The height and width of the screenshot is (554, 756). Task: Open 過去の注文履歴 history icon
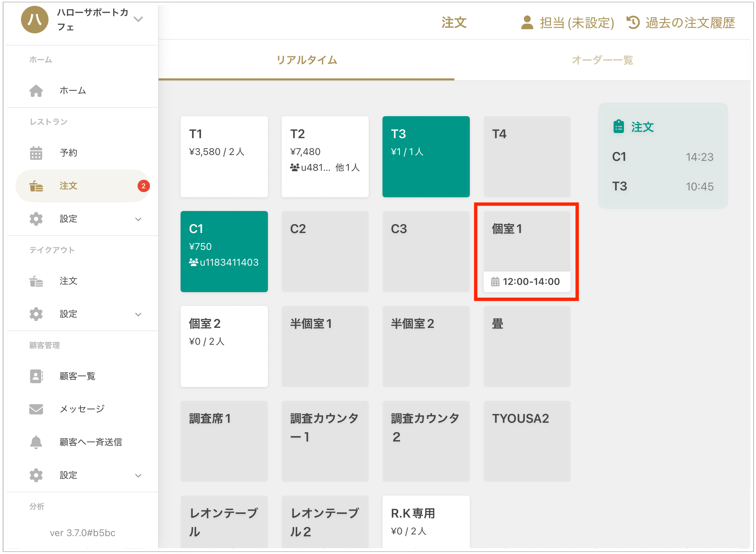[633, 23]
